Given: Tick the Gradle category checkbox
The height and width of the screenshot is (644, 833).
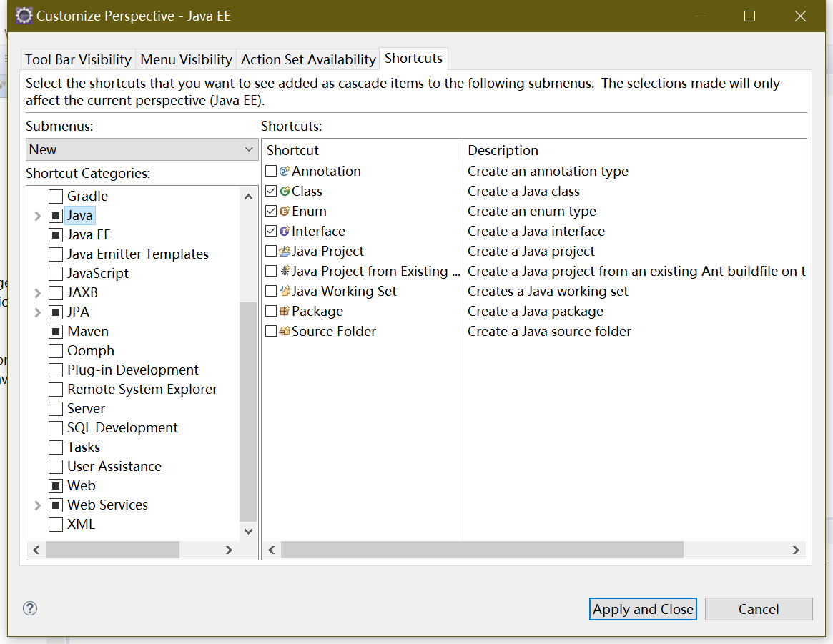Looking at the screenshot, I should [x=56, y=197].
